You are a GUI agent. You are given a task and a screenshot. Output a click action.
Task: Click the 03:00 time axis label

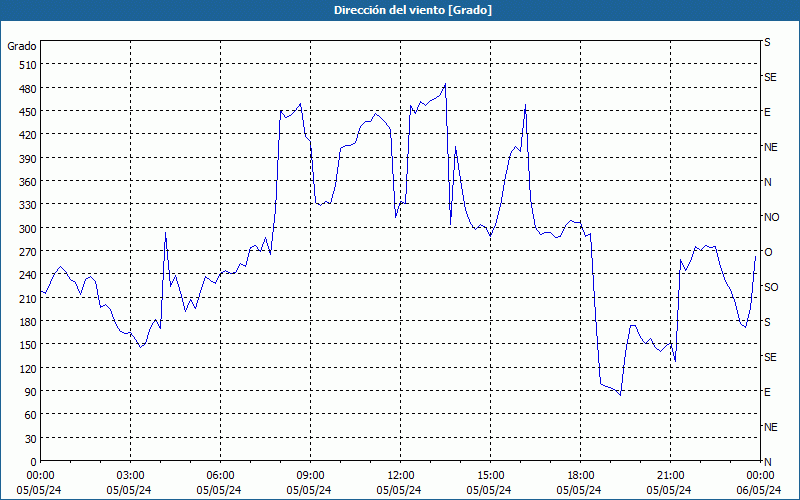point(129,476)
